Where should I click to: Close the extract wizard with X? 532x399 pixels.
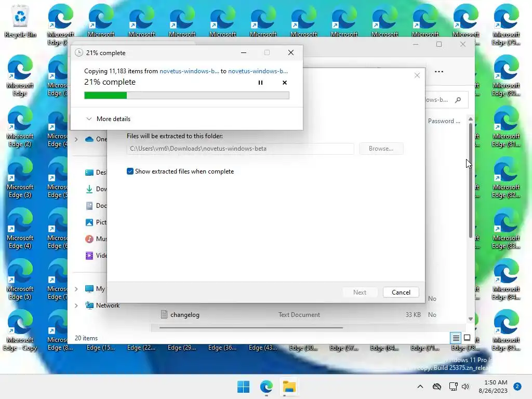pos(417,75)
